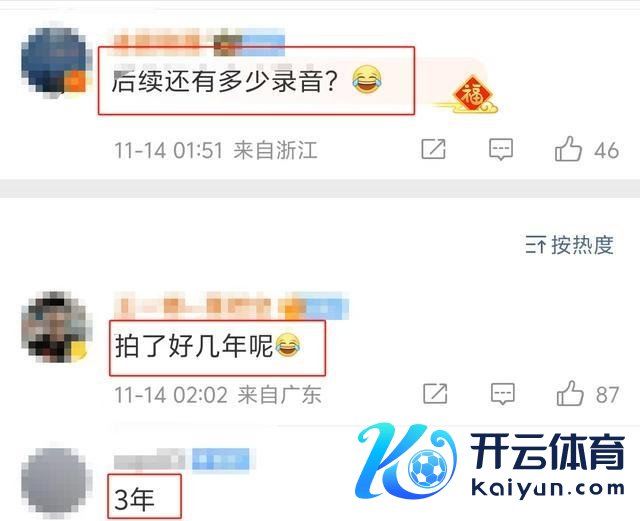Open first commenter's blurred avatar
This screenshot has height=521, width=640.
54,60
